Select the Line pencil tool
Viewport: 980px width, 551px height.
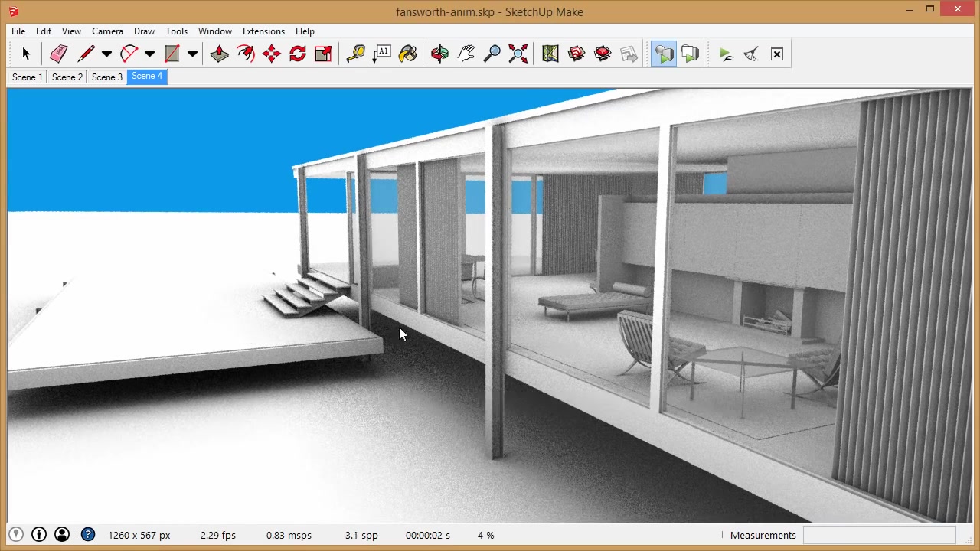coord(86,54)
